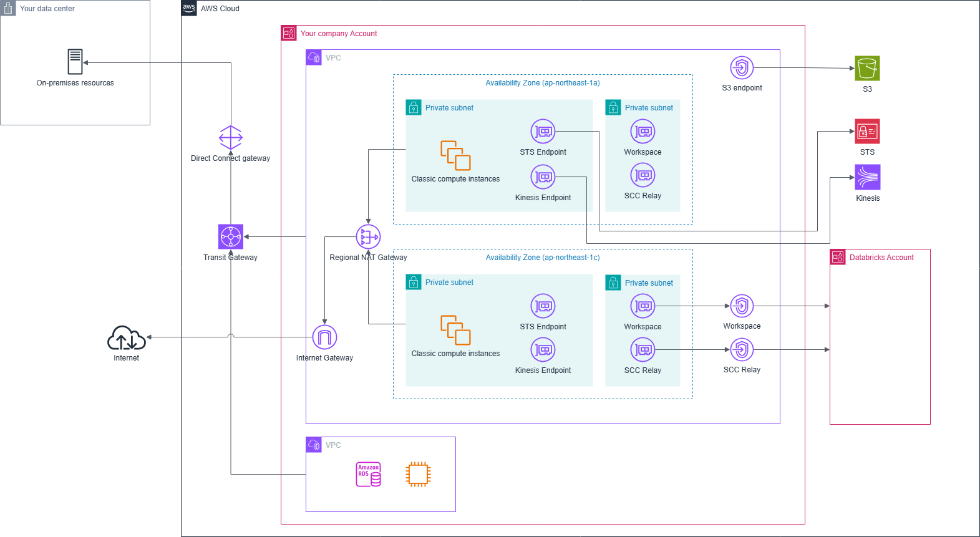980x537 pixels.
Task: Select Kinesis Endpoint icon in ap-northeast-1c
Action: coord(543,350)
